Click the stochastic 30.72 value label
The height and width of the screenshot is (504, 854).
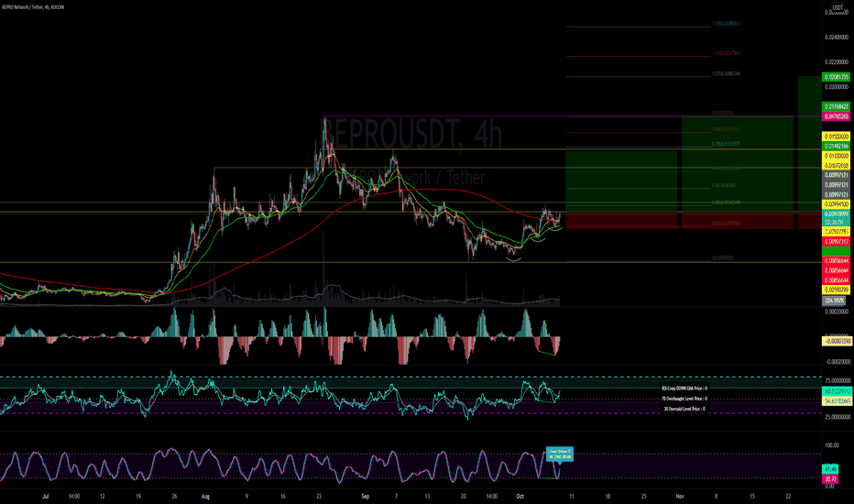click(x=830, y=479)
